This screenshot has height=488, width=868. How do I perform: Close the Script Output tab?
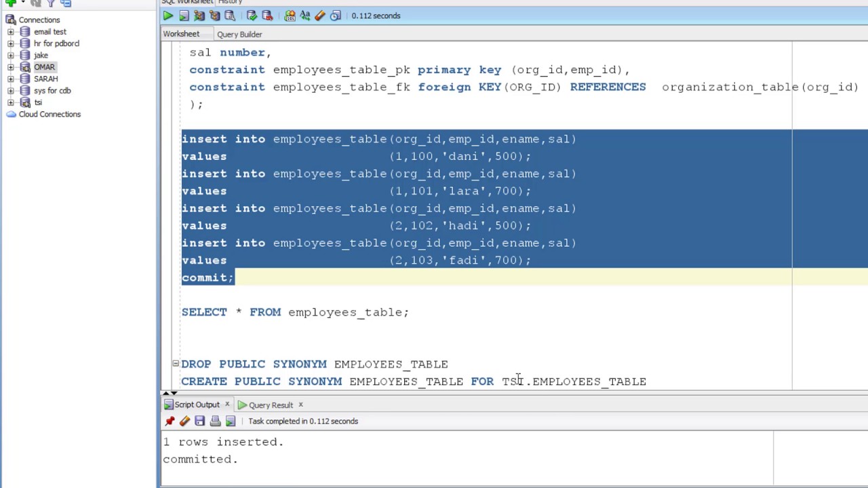click(226, 405)
